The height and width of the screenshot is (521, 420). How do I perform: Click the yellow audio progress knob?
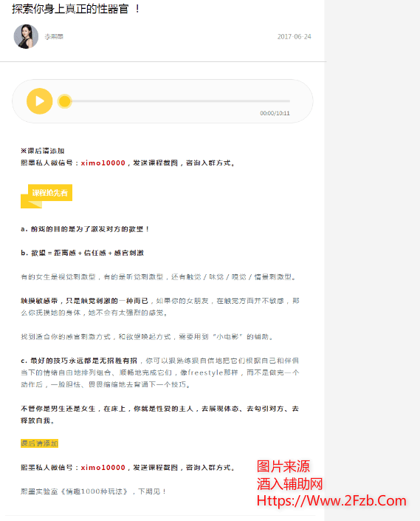pyautogui.click(x=65, y=101)
